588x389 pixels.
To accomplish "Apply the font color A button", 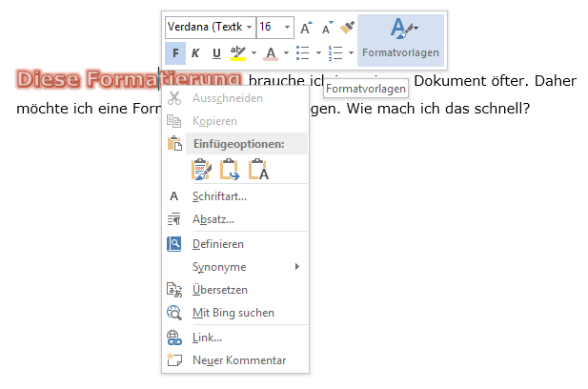I will (x=271, y=53).
